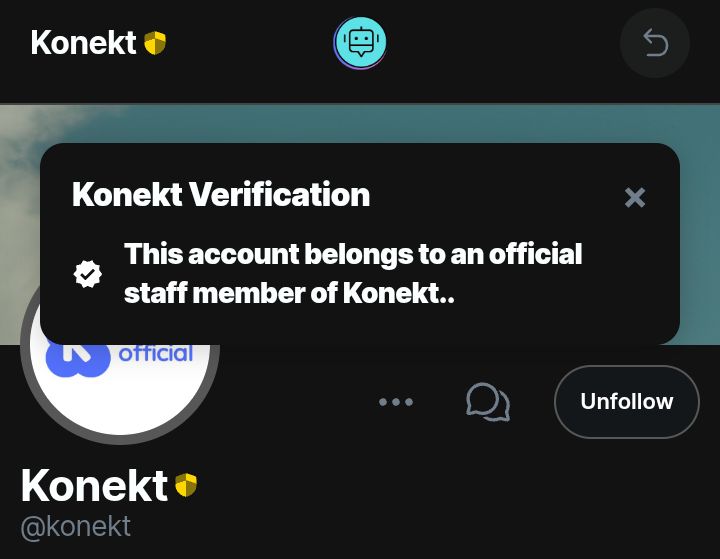Viewport: 720px width, 559px height.
Task: Click the back arrow button in header
Action: pos(655,43)
